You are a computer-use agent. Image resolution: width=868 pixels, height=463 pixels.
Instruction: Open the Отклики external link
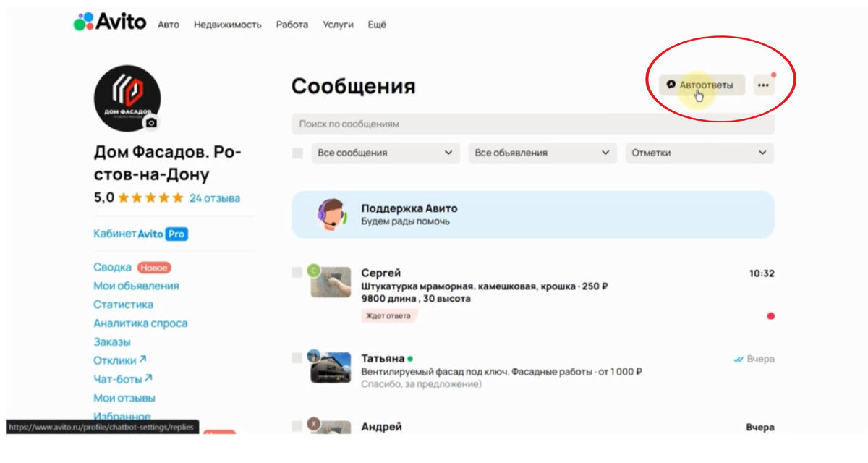pos(120,360)
